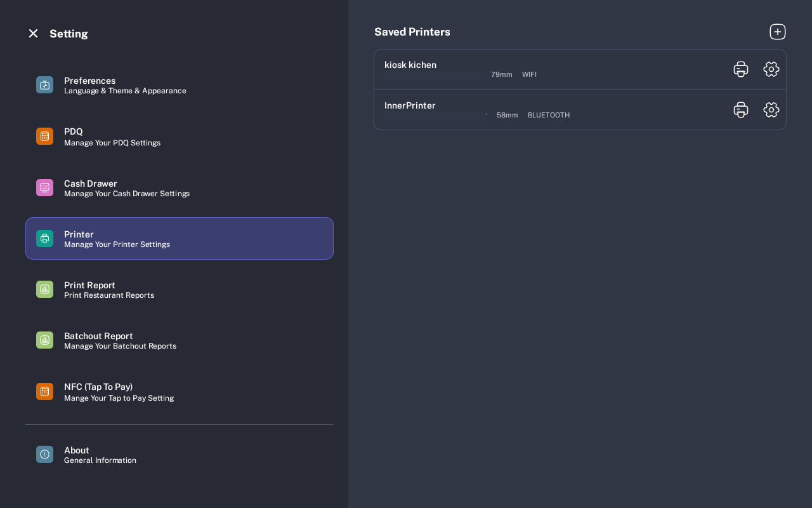Open settings gear for InnerPrinter
This screenshot has width=812, height=508.
(x=771, y=110)
